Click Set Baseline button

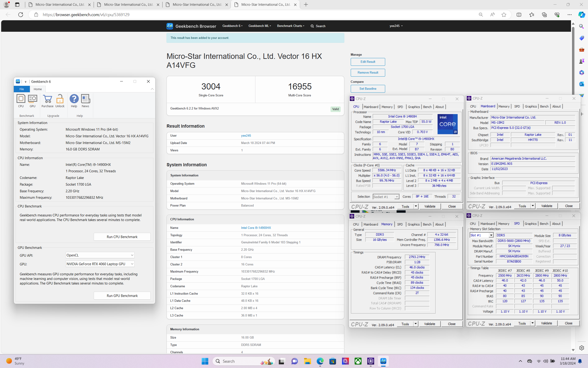click(x=368, y=89)
